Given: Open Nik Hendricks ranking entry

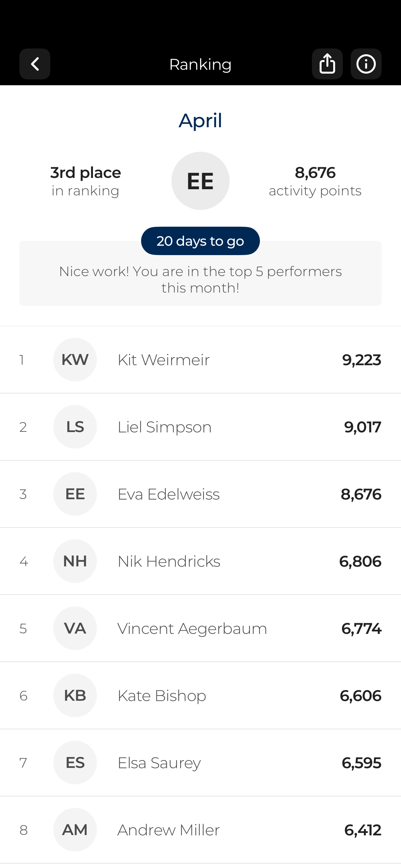Looking at the screenshot, I should 200,561.
